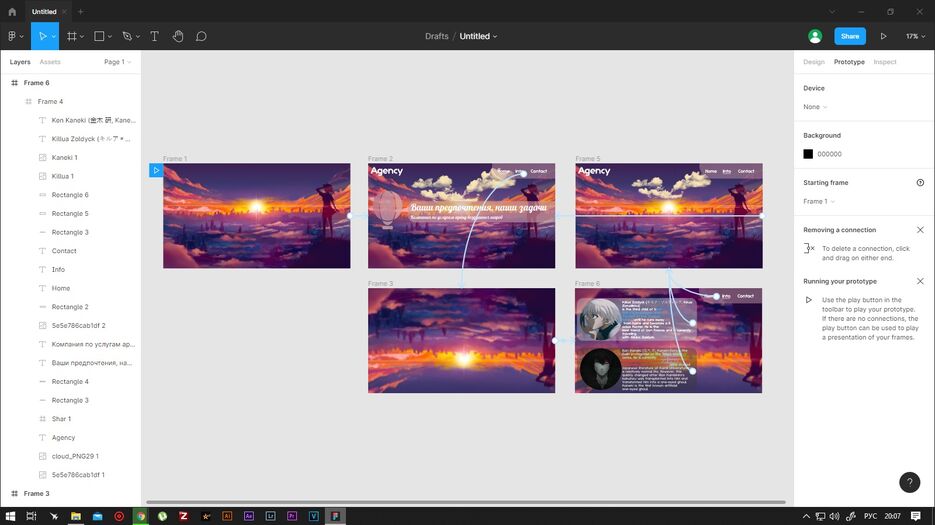Screen dimensions: 935x525
Task: Select the Rectangle 2 layer
Action: click(x=70, y=307)
